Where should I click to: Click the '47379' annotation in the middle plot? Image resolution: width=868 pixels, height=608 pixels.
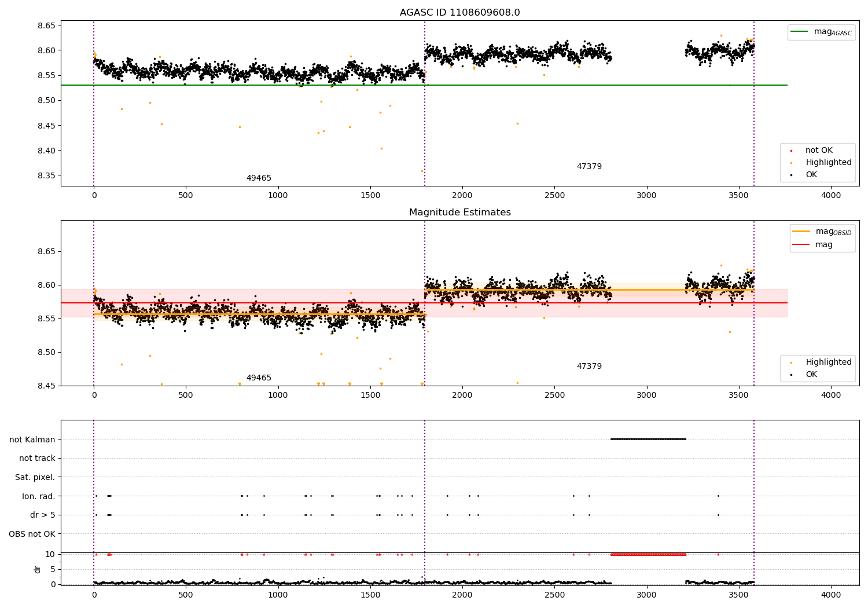[x=589, y=367]
